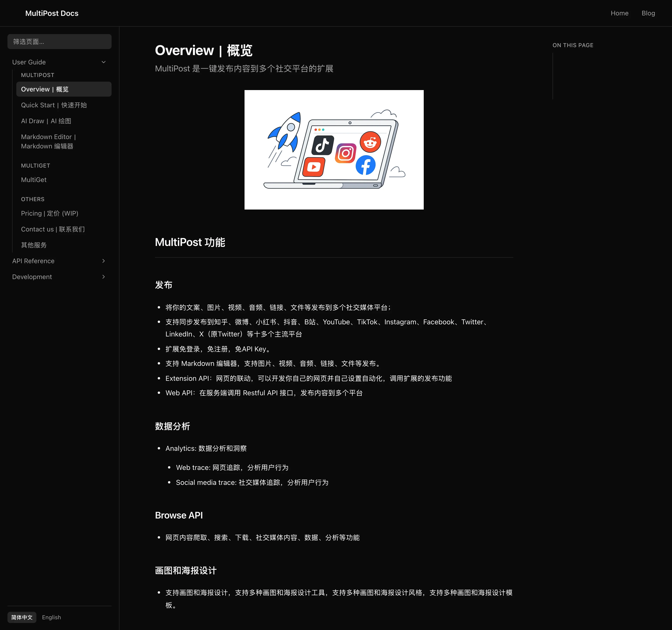Image resolution: width=672 pixels, height=630 pixels.
Task: Open the MultiPost Docs home logo
Action: (x=52, y=13)
